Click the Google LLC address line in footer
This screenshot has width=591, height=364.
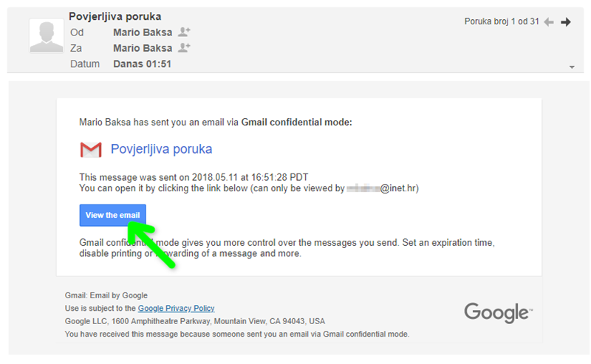[x=195, y=322]
